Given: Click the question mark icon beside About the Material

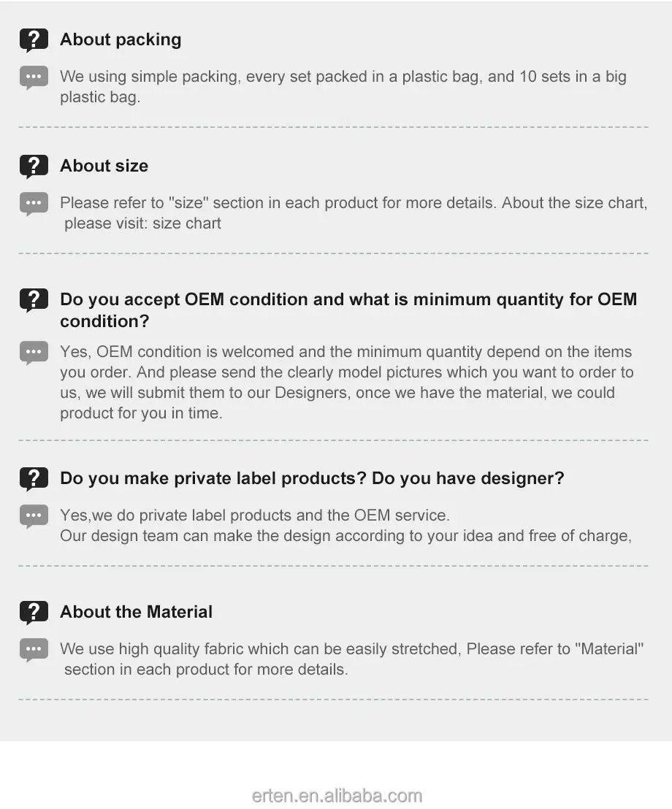Looking at the screenshot, I should pyautogui.click(x=34, y=613).
